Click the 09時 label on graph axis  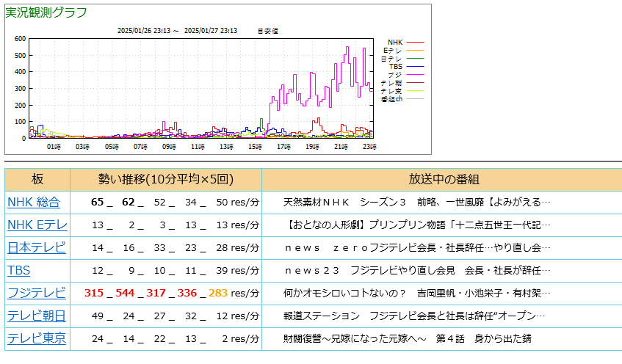(x=169, y=147)
